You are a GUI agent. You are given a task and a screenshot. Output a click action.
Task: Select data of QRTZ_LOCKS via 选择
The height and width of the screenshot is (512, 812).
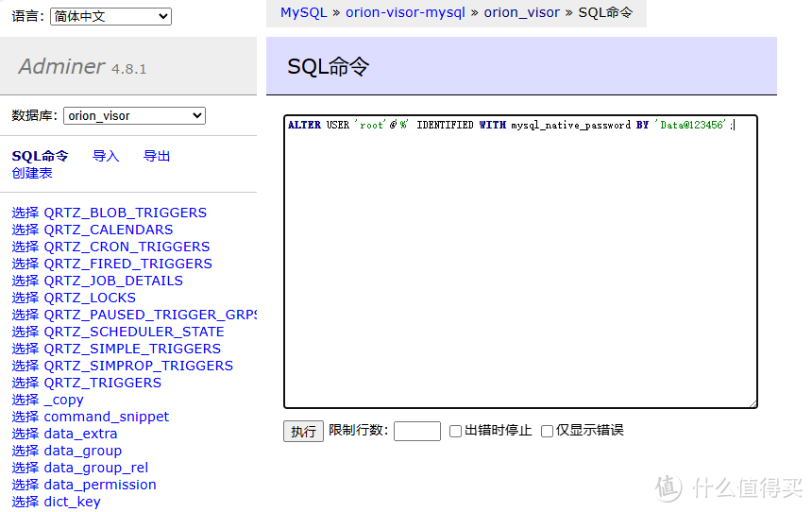coord(25,298)
